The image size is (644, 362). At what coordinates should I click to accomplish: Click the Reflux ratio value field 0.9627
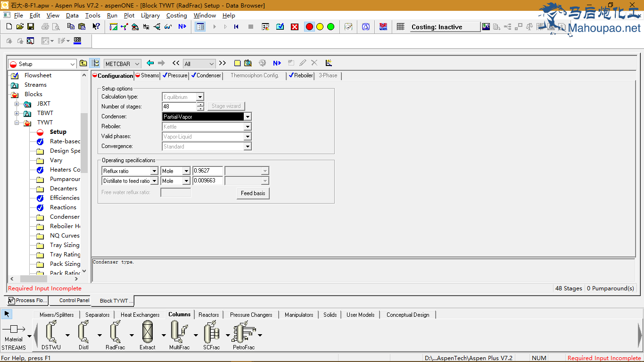point(208,171)
